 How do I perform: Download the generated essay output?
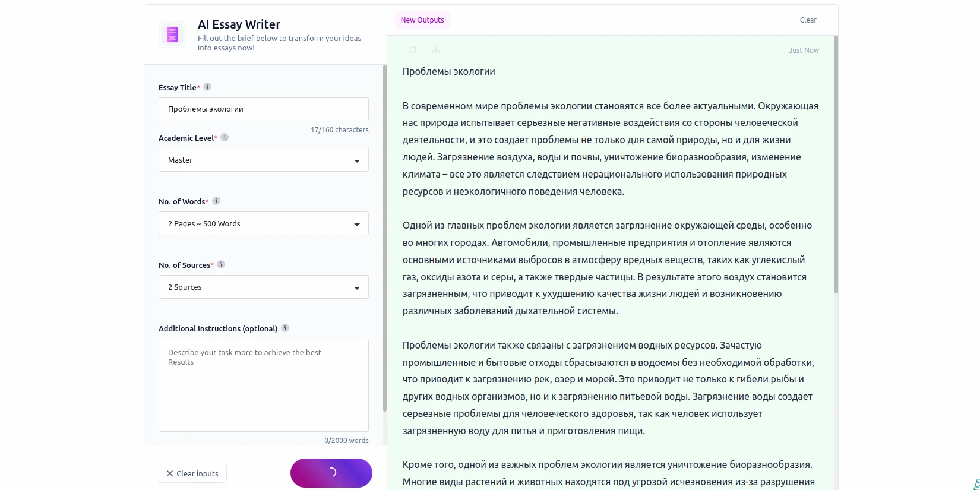click(x=435, y=50)
